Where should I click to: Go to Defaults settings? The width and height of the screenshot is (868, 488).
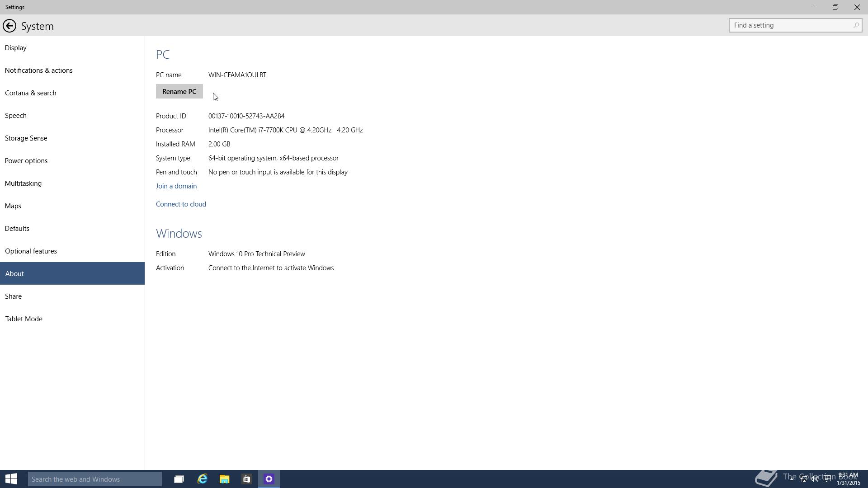pos(72,229)
